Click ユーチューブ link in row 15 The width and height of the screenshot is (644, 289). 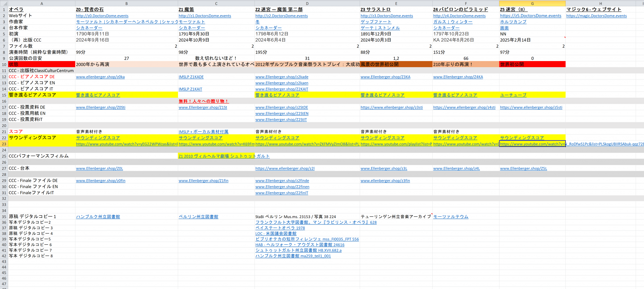[513, 95]
